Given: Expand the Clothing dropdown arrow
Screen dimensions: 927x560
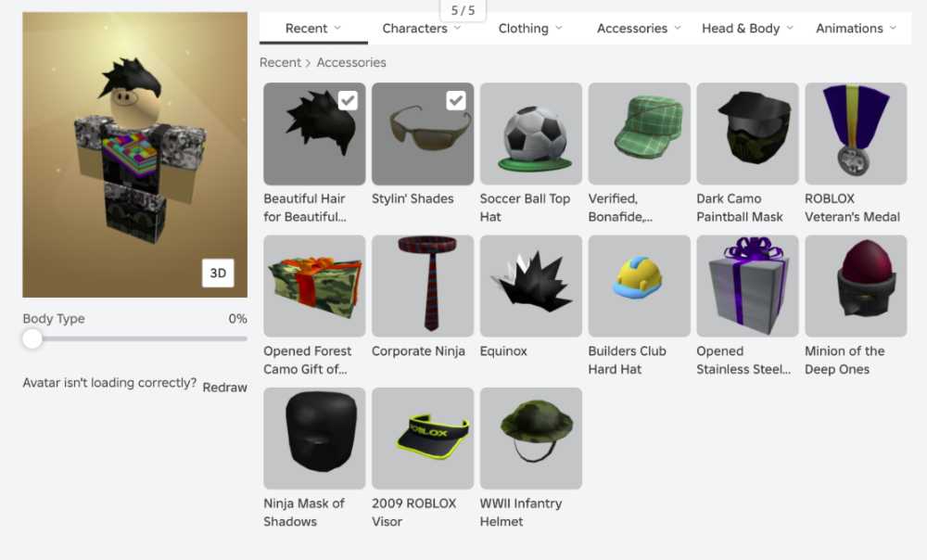Looking at the screenshot, I should click(x=559, y=28).
